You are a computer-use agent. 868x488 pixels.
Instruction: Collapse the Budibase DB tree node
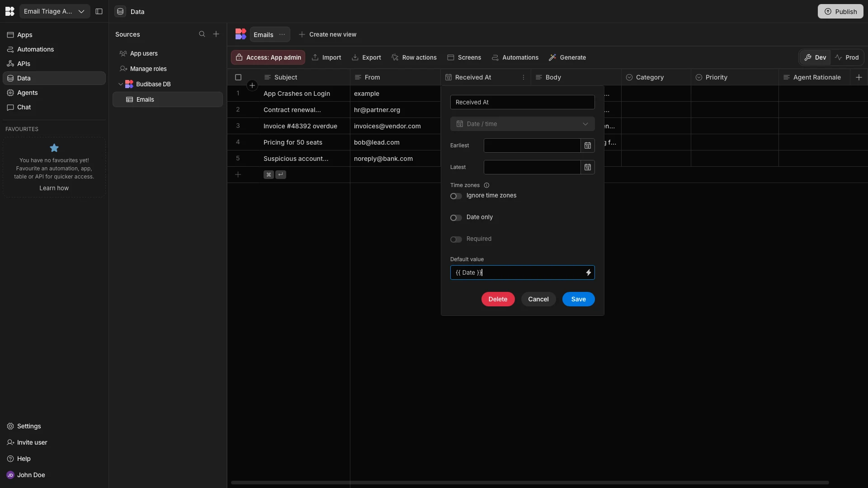point(121,84)
